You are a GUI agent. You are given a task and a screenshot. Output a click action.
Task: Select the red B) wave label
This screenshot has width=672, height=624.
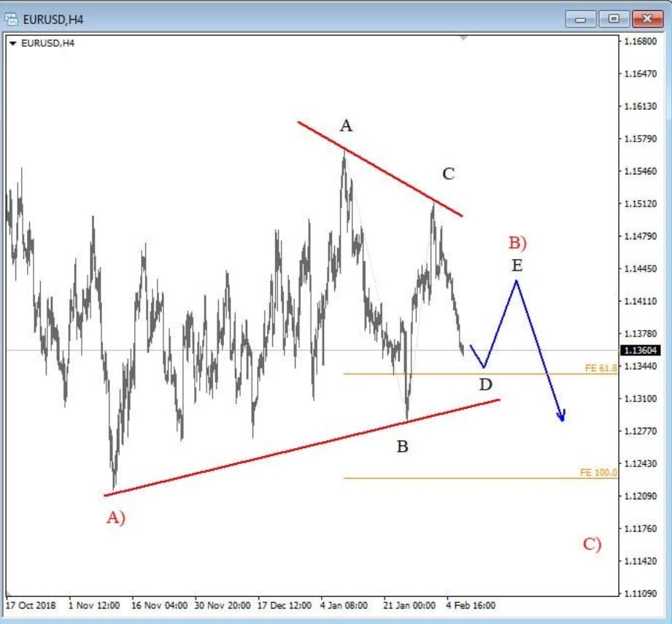pos(517,242)
